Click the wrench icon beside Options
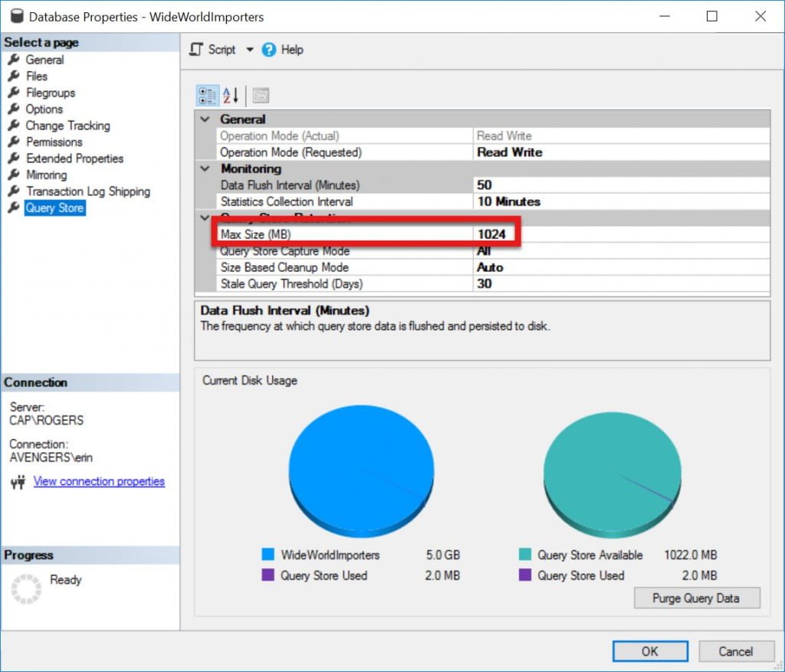The width and height of the screenshot is (785, 672). pyautogui.click(x=14, y=109)
